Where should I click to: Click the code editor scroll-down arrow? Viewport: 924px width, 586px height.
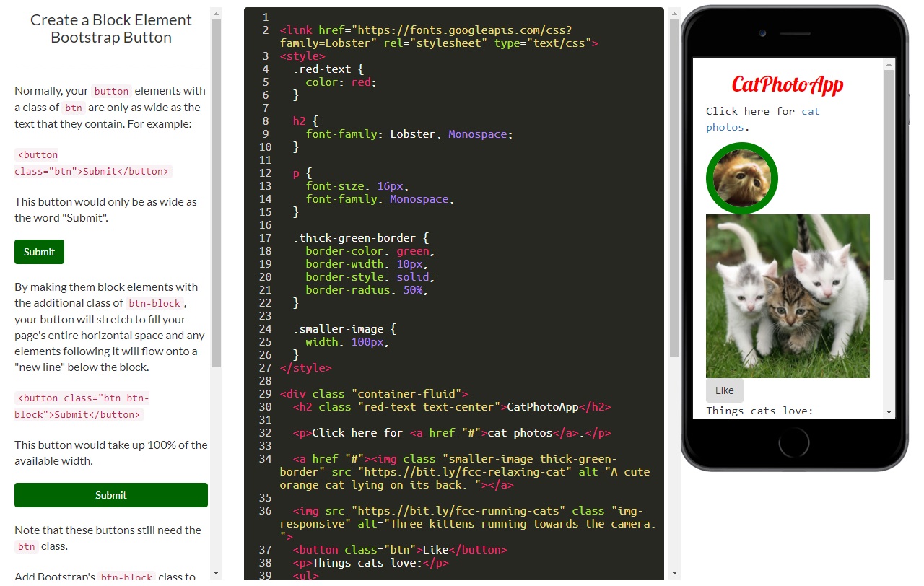click(x=674, y=573)
